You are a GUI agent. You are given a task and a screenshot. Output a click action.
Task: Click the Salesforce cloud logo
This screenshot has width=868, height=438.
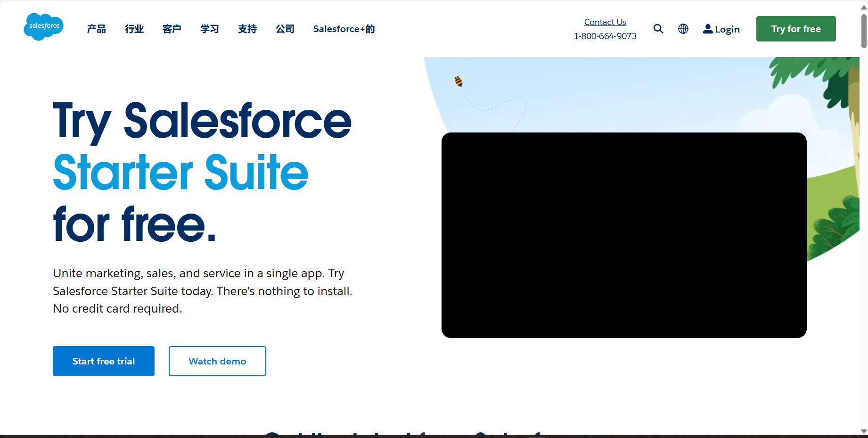pos(43,27)
